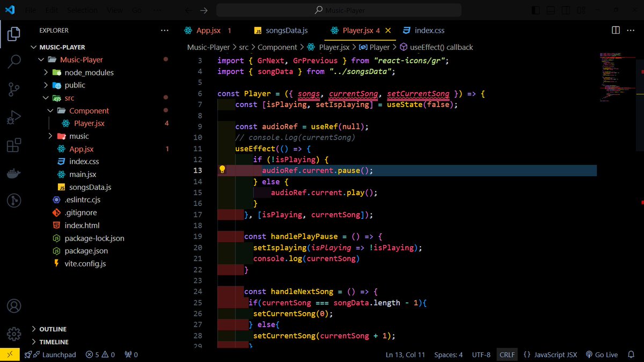Split the editor to the right
The width and height of the screenshot is (644, 362).
(x=616, y=31)
